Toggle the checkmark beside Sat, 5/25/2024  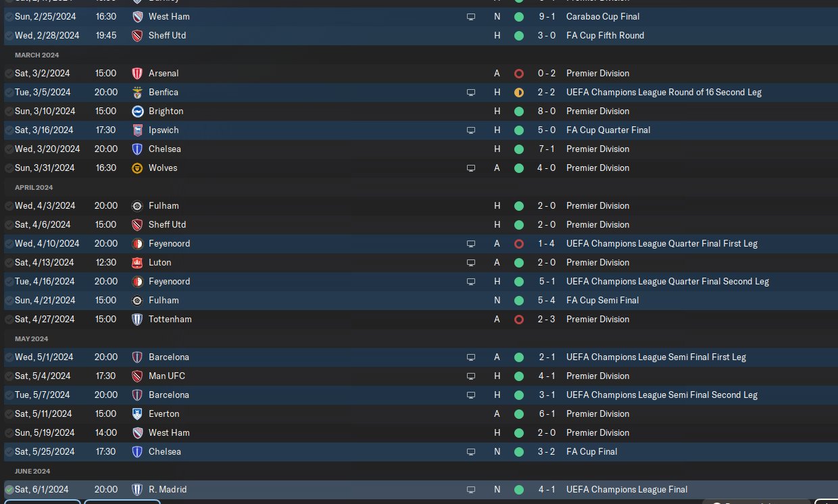(9, 451)
